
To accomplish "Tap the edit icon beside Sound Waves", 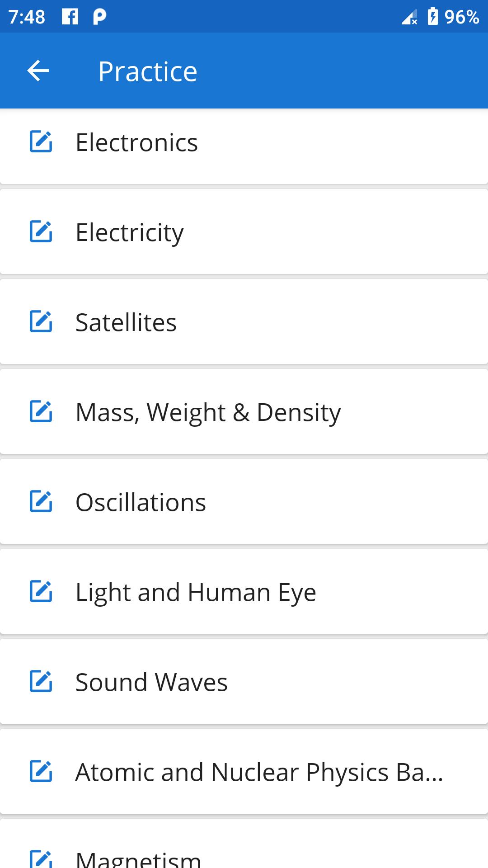I will coord(41,682).
